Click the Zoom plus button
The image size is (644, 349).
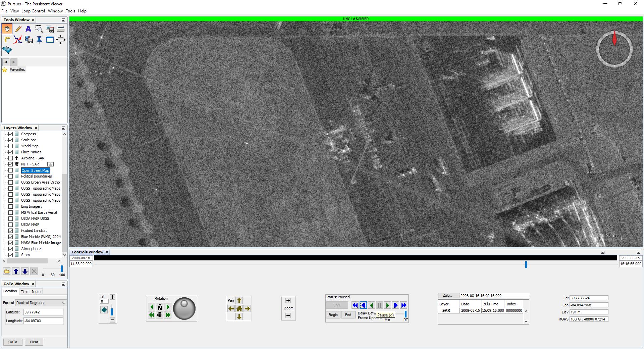point(288,301)
